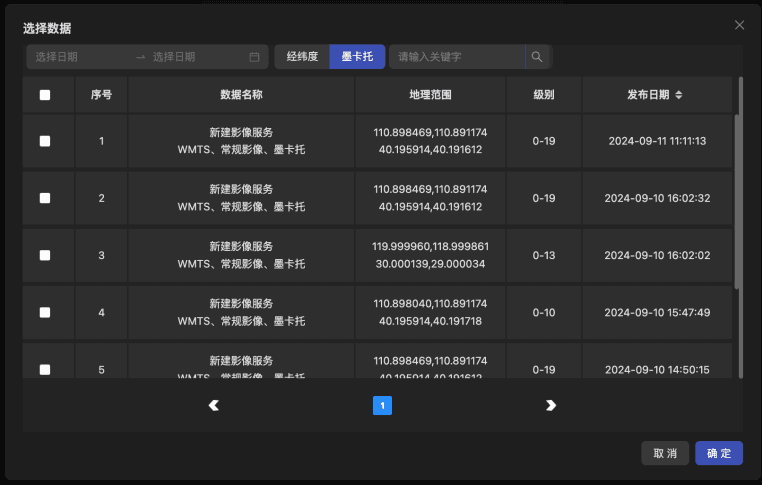Switch to the 墨卡托 tab

(x=357, y=57)
